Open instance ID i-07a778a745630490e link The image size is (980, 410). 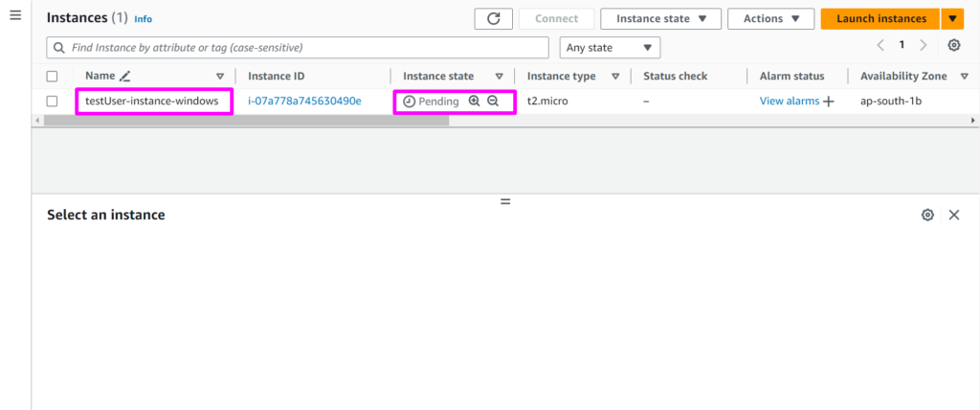pyautogui.click(x=304, y=101)
